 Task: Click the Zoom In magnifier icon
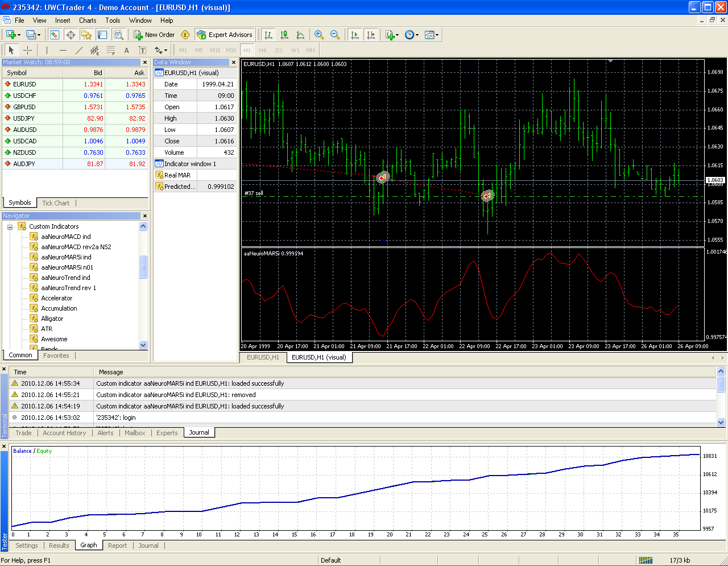319,35
